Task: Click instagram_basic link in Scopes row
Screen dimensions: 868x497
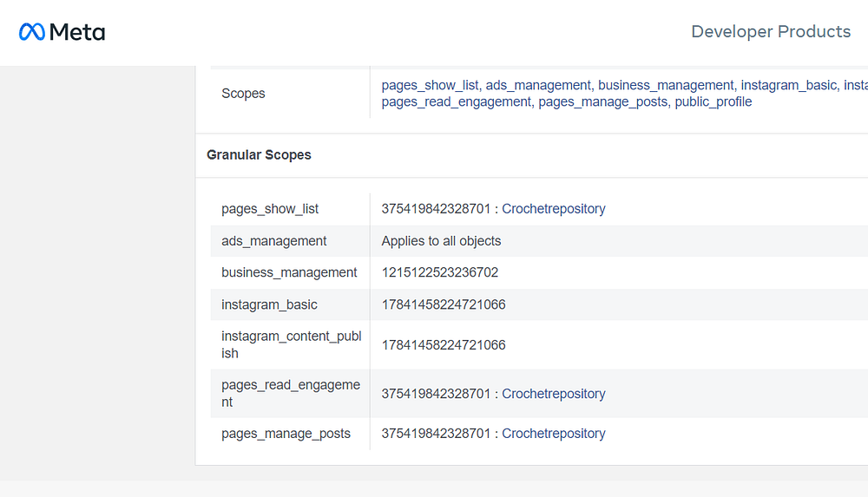Action: click(788, 85)
